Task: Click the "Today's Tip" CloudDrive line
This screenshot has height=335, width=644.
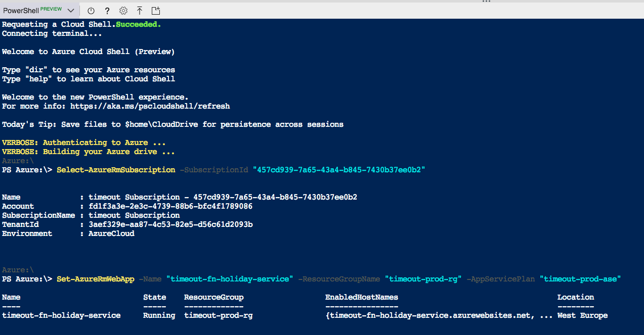Action: (173, 124)
